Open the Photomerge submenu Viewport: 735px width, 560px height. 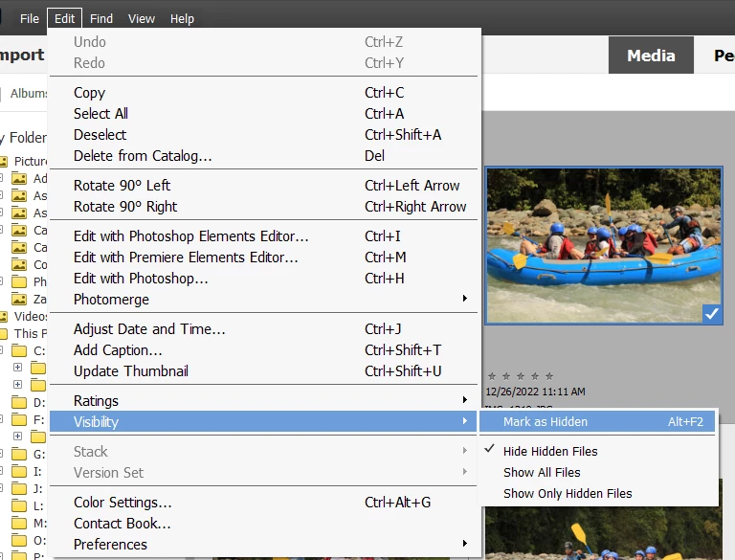point(265,300)
